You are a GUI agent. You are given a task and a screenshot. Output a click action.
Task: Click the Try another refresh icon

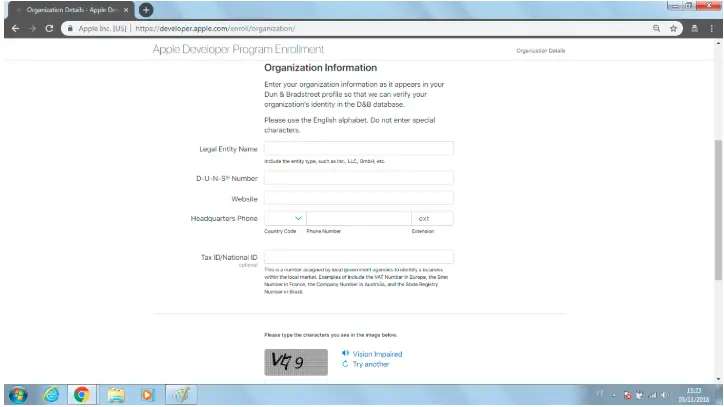coord(345,364)
